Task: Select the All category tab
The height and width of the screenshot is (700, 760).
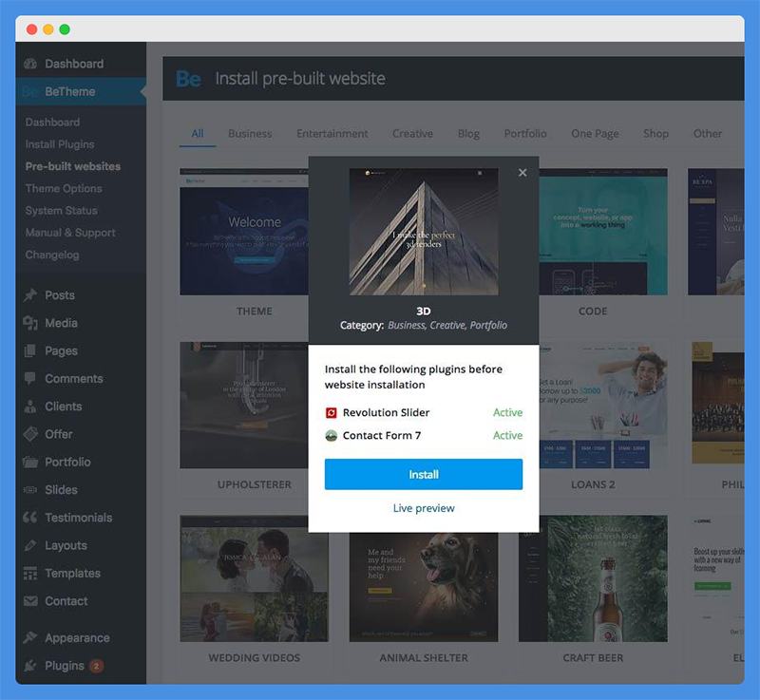Action: click(198, 134)
